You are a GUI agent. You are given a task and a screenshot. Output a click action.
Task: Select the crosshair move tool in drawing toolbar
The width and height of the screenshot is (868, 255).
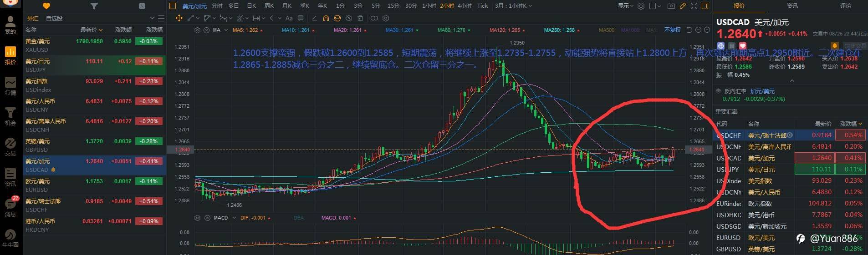179,18
